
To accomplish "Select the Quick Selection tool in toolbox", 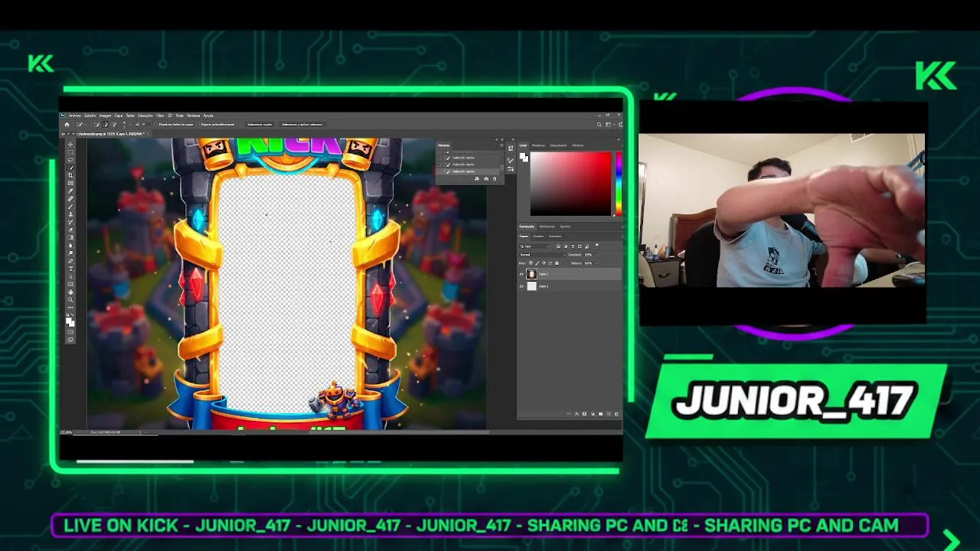I will [x=71, y=167].
